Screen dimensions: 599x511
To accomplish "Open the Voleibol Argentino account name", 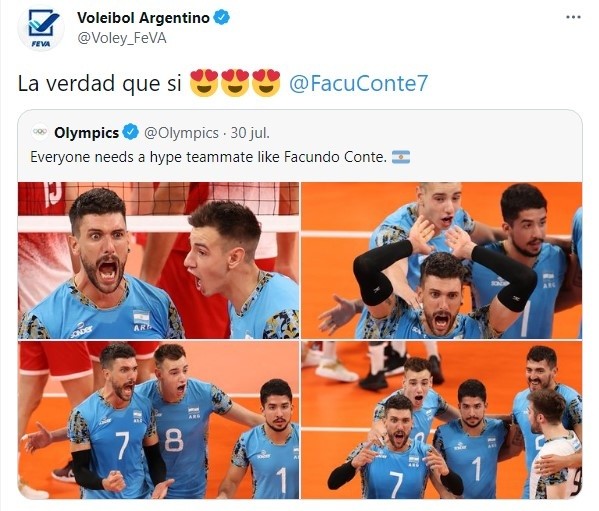I will click(x=143, y=18).
